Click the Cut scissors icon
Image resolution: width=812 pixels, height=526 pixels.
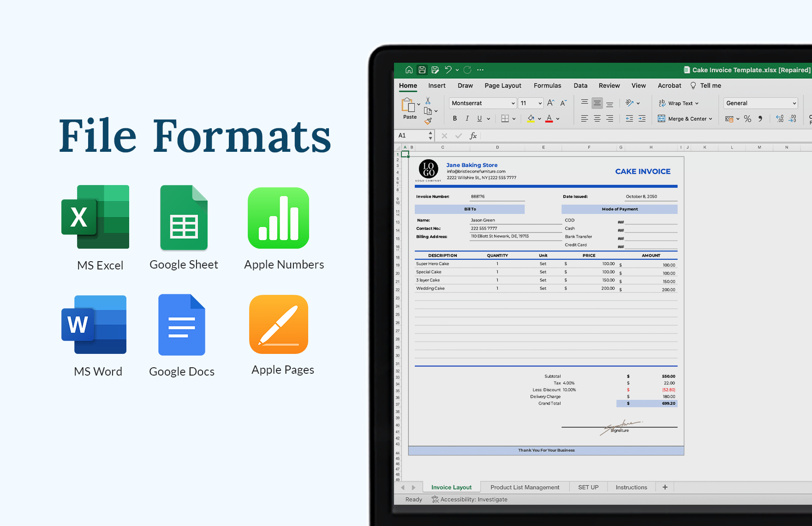click(x=428, y=101)
